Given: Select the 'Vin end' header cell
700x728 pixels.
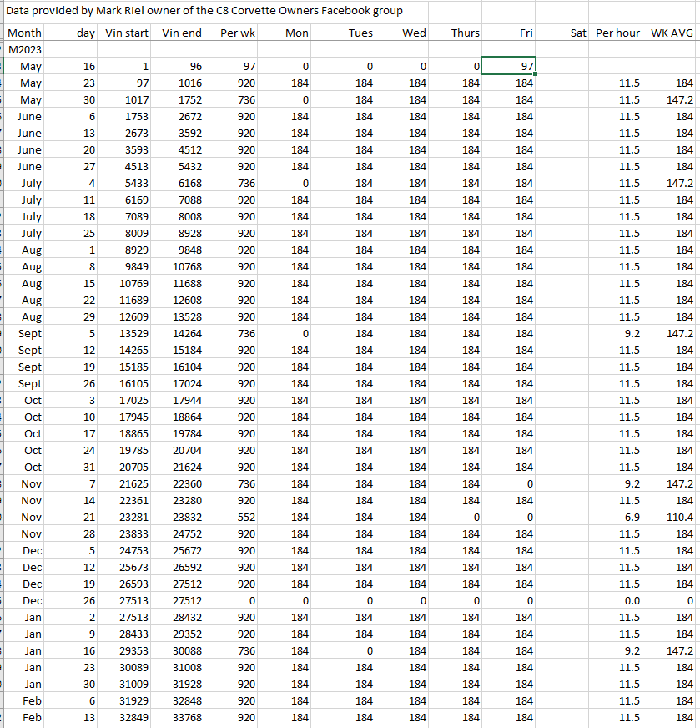Looking at the screenshot, I should (x=181, y=33).
